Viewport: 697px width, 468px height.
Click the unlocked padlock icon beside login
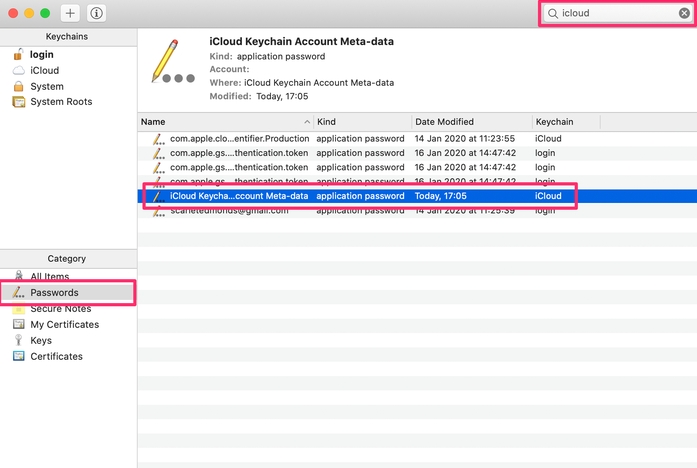tap(18, 54)
